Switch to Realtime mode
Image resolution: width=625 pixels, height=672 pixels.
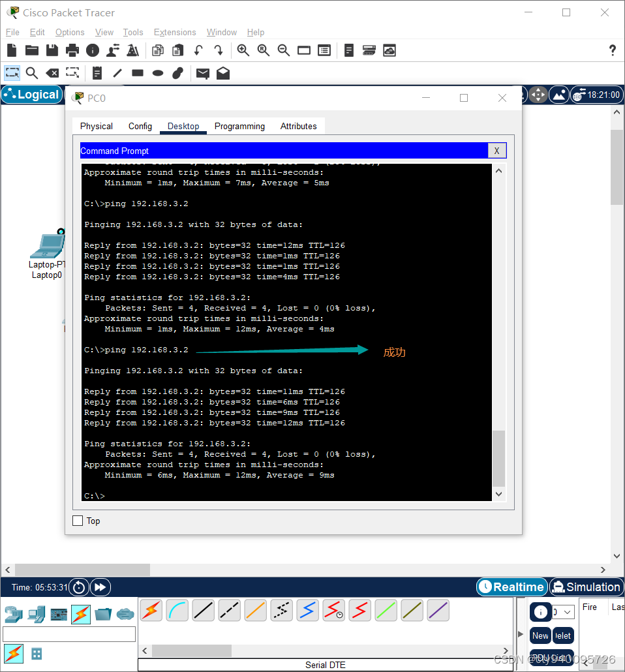pyautogui.click(x=512, y=587)
